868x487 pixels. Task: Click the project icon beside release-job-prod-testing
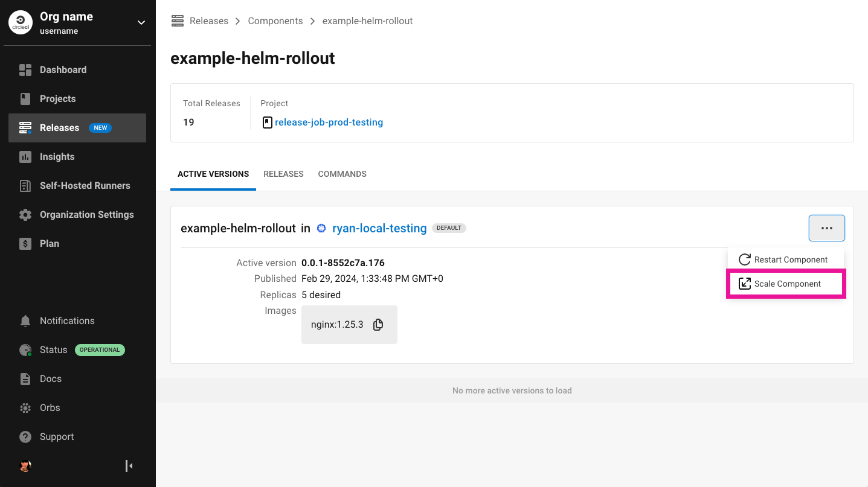click(x=267, y=123)
